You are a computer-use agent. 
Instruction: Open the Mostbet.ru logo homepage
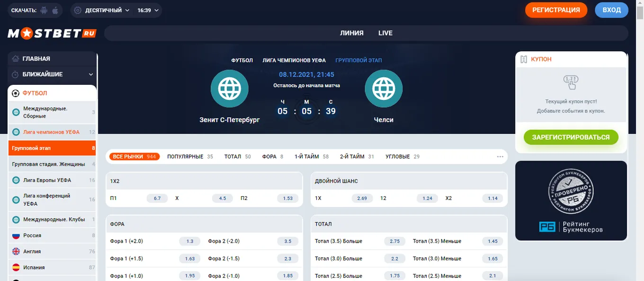pos(52,33)
